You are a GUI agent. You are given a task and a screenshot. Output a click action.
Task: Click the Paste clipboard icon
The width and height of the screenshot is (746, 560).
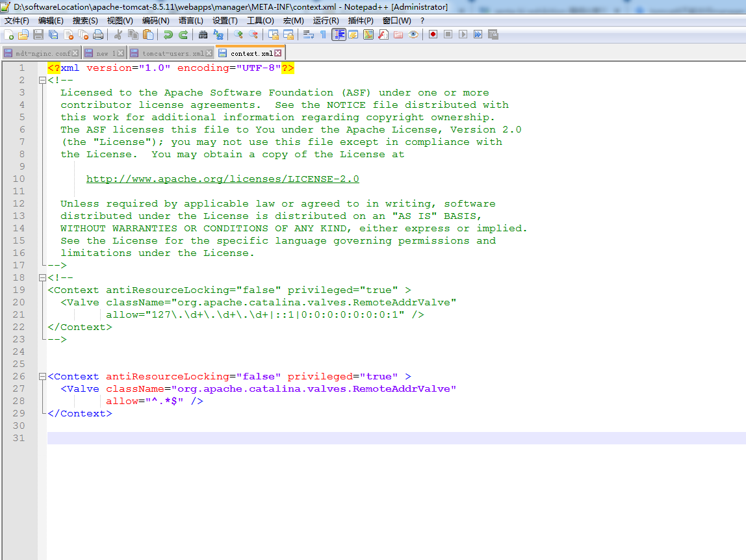(148, 34)
